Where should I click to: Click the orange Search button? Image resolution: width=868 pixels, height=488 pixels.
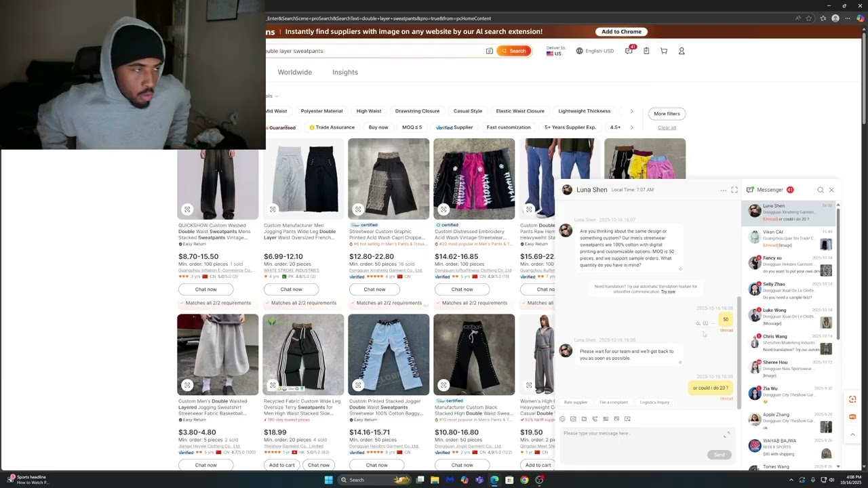[513, 51]
